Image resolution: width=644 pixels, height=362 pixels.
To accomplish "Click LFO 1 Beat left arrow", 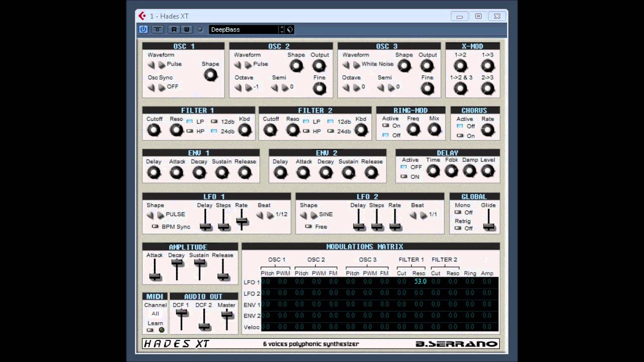I will pyautogui.click(x=260, y=215).
